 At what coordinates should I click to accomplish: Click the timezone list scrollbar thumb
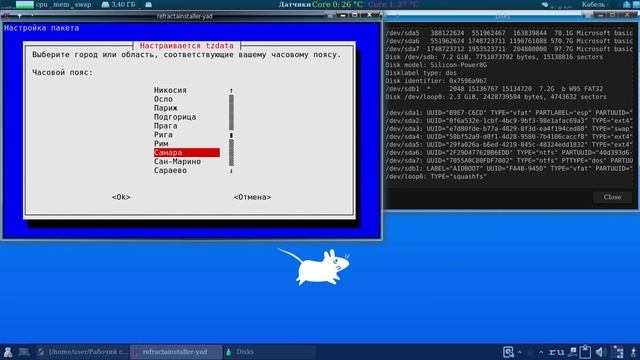(231, 135)
